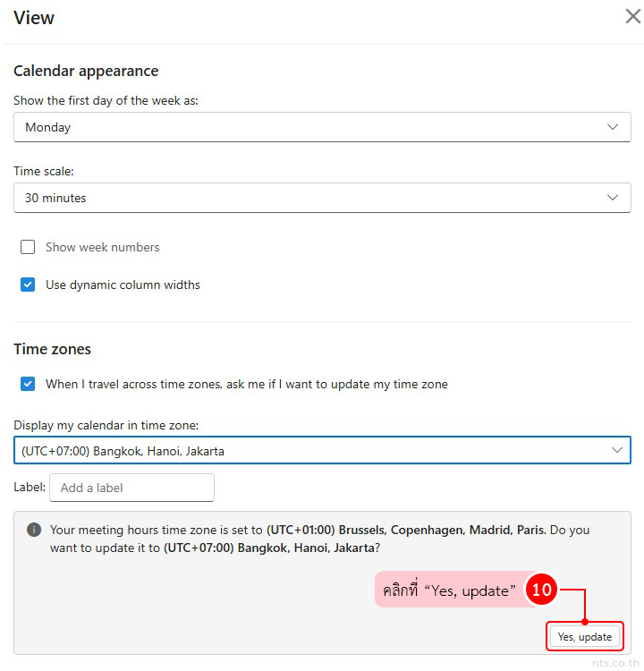Click the chevron arrow beside 30 minutes
Screen dimensions: 644x671
click(x=613, y=198)
